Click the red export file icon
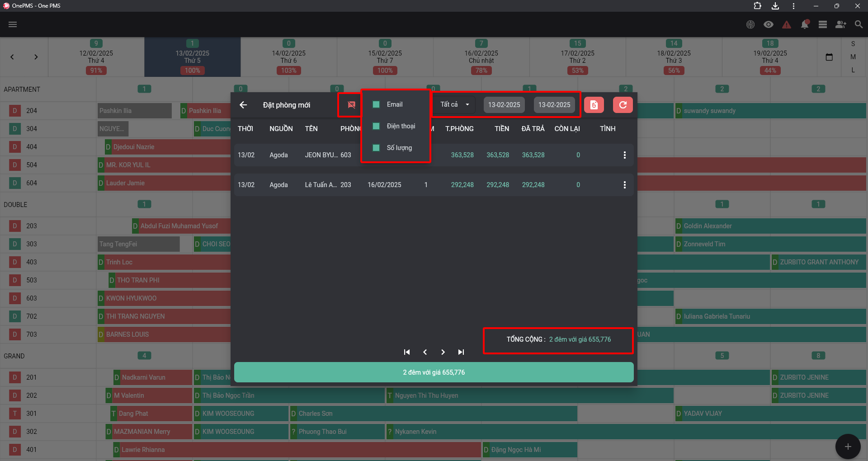 pos(594,105)
